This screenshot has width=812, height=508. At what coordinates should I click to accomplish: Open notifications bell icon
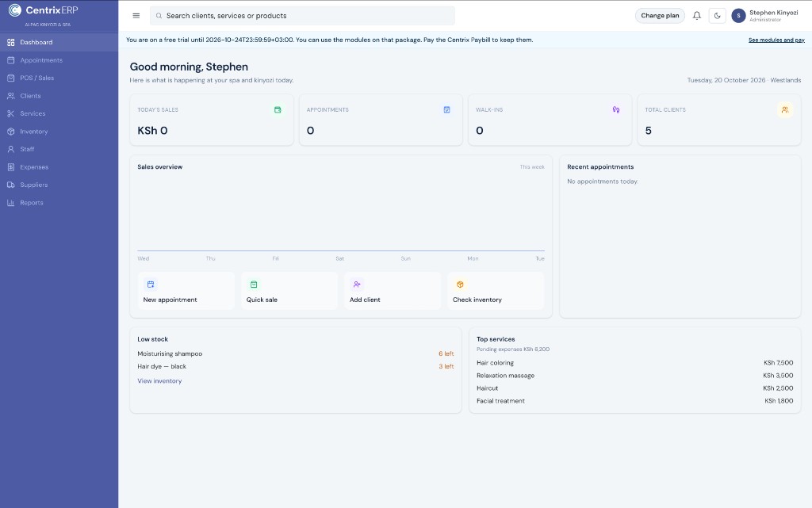tap(697, 16)
